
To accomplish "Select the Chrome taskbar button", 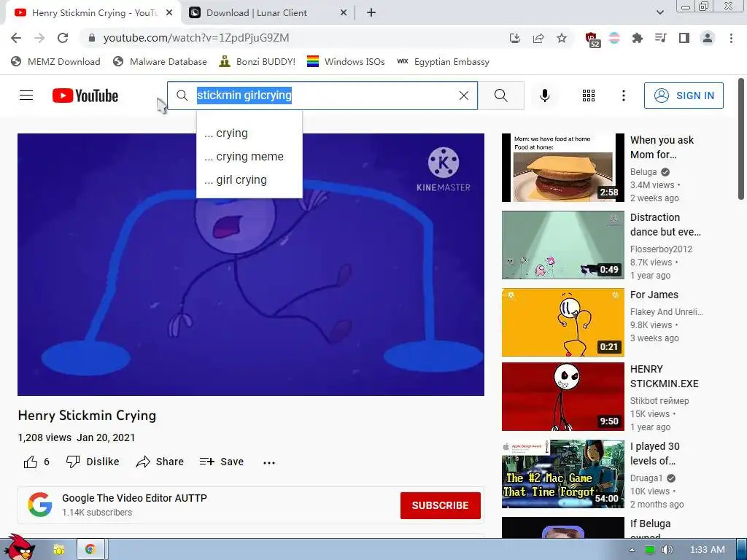I will (90, 550).
